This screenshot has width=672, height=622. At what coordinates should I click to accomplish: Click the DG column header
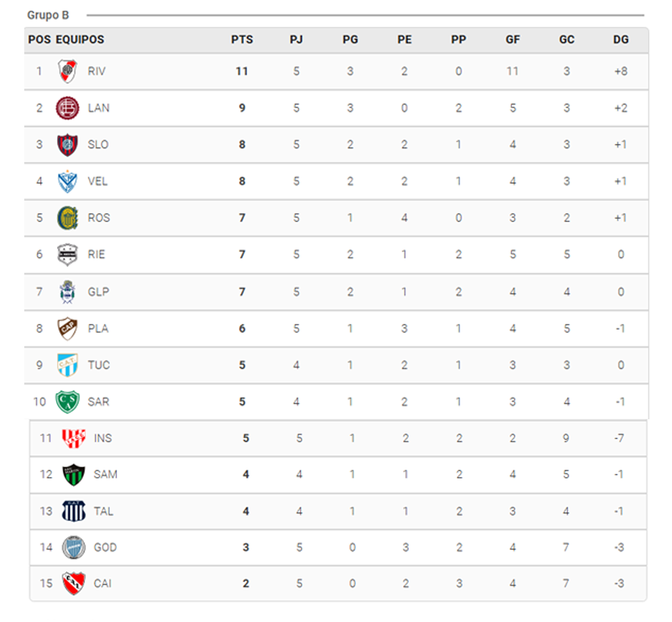coord(620,40)
